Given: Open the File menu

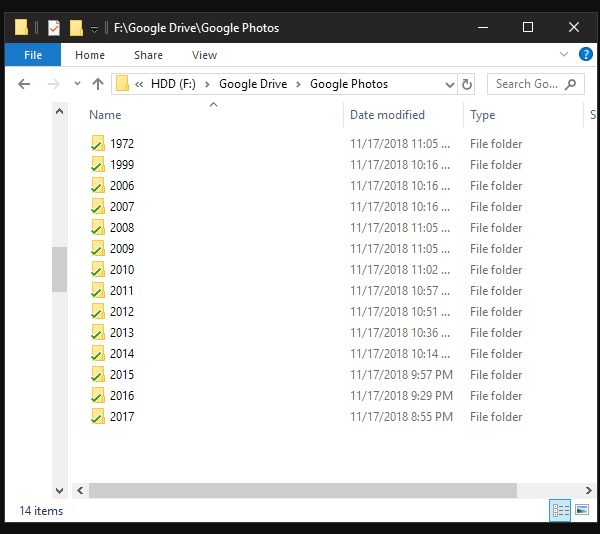Looking at the screenshot, I should 33,55.
